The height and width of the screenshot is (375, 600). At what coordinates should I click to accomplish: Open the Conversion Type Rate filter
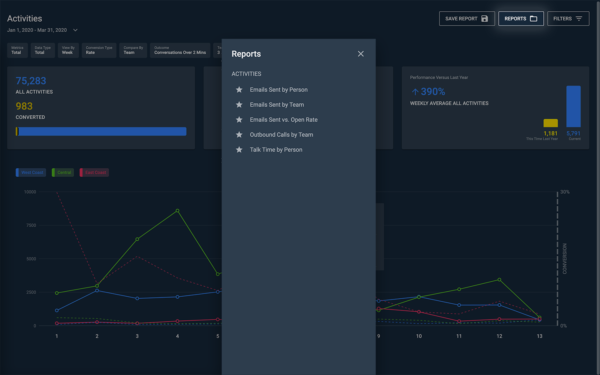tap(99, 50)
